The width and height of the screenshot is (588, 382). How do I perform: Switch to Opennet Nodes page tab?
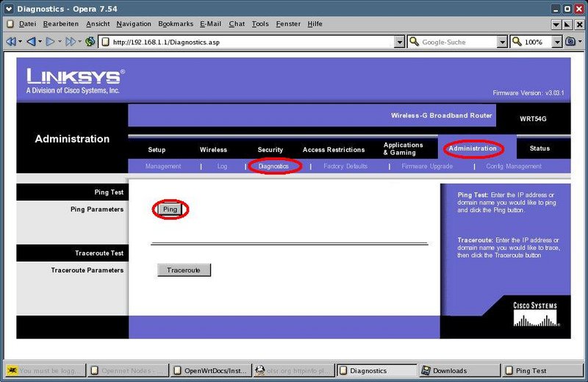128,371
